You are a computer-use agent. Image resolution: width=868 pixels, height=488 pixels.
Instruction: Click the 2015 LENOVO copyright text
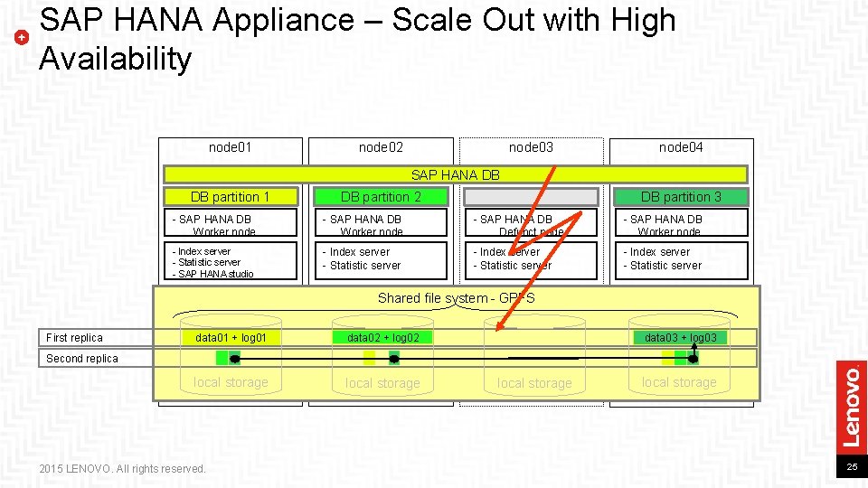pos(122,469)
